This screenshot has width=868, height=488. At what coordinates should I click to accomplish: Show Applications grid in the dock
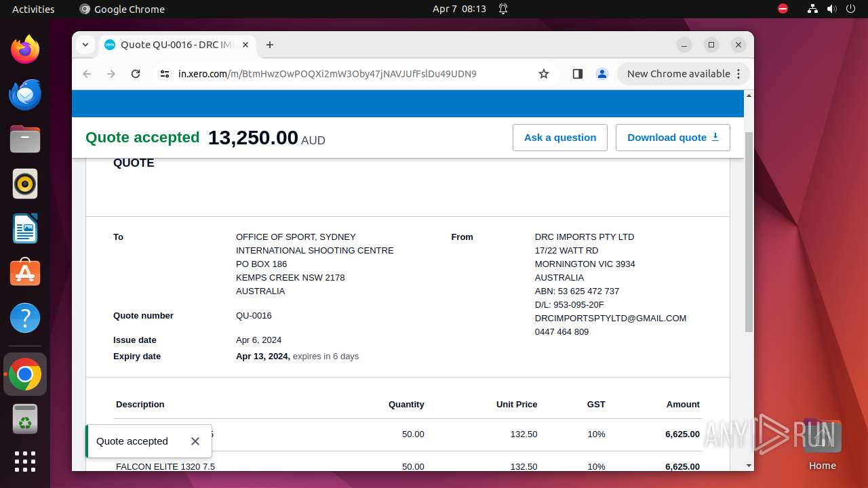(25, 462)
